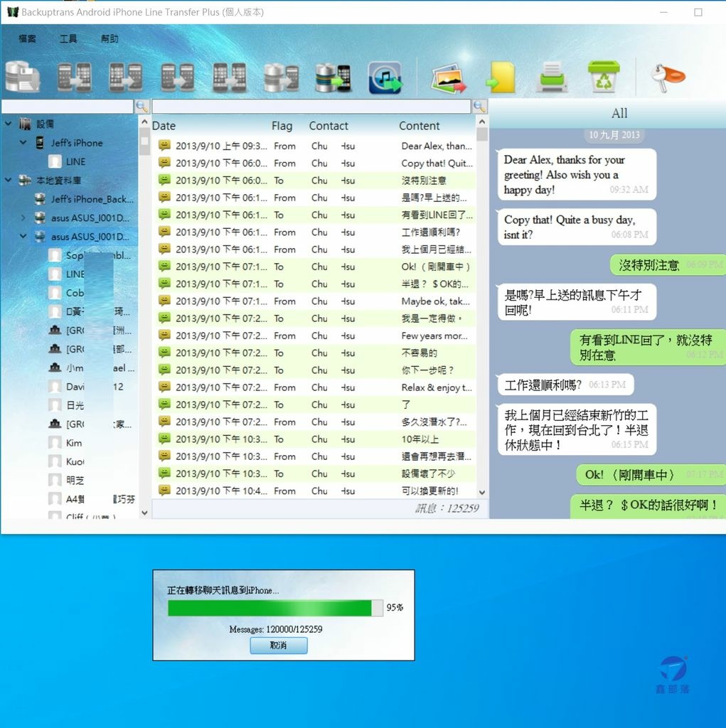Open the 工具 menu

pyautogui.click(x=68, y=38)
